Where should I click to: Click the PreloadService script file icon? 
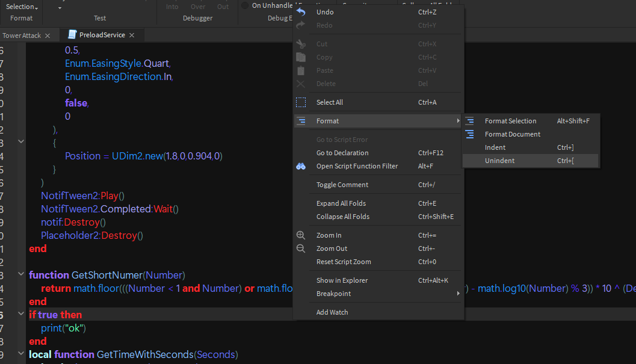pyautogui.click(x=73, y=35)
